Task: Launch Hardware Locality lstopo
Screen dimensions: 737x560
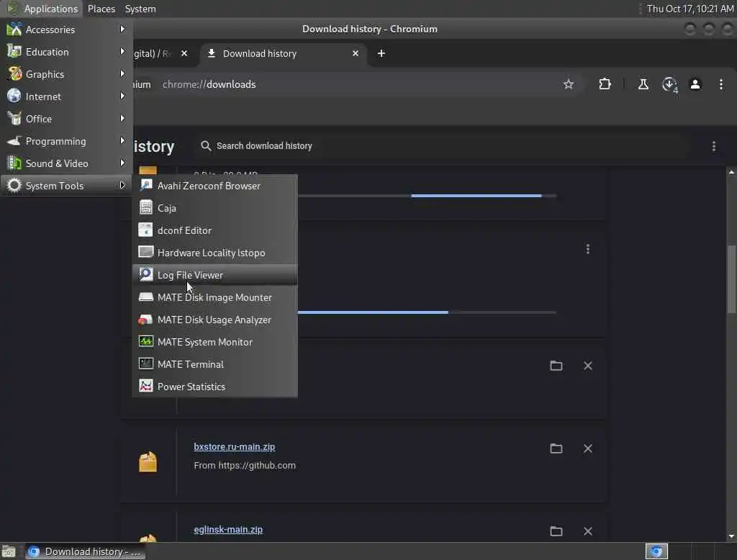Action: (x=214, y=253)
